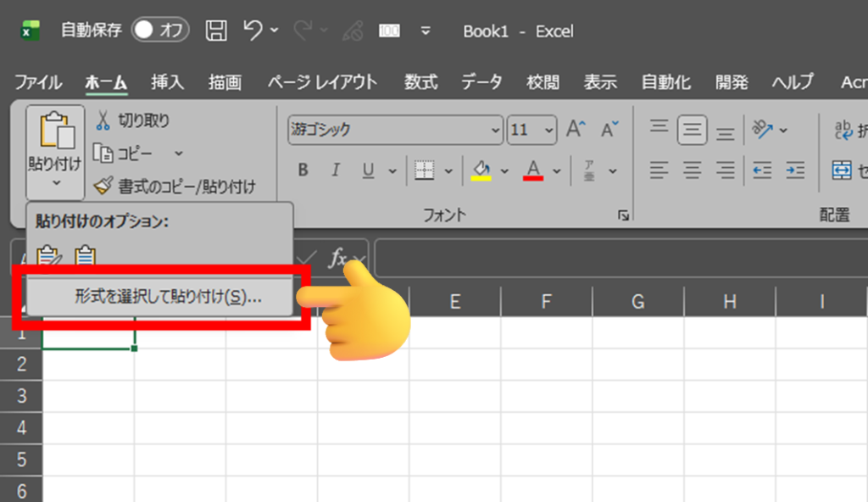
Task: Click the increase font size icon
Action: (x=576, y=130)
